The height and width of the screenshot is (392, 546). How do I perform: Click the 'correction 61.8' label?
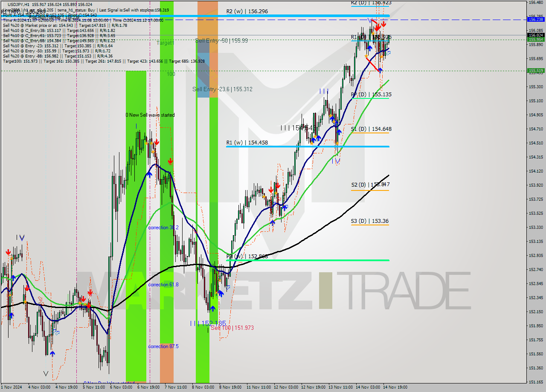click(x=163, y=285)
